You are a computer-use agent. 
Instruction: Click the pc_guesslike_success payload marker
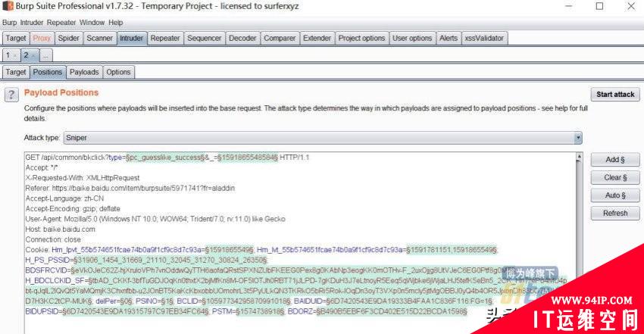tap(164, 158)
